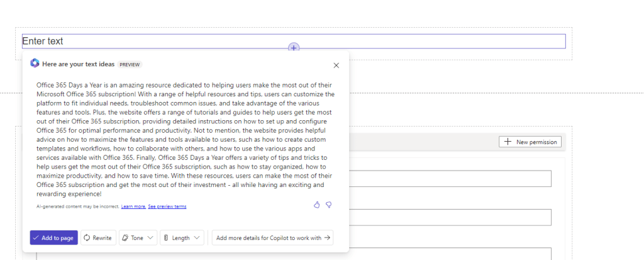Open the Learn more link
The width and height of the screenshot is (644, 260).
click(133, 206)
